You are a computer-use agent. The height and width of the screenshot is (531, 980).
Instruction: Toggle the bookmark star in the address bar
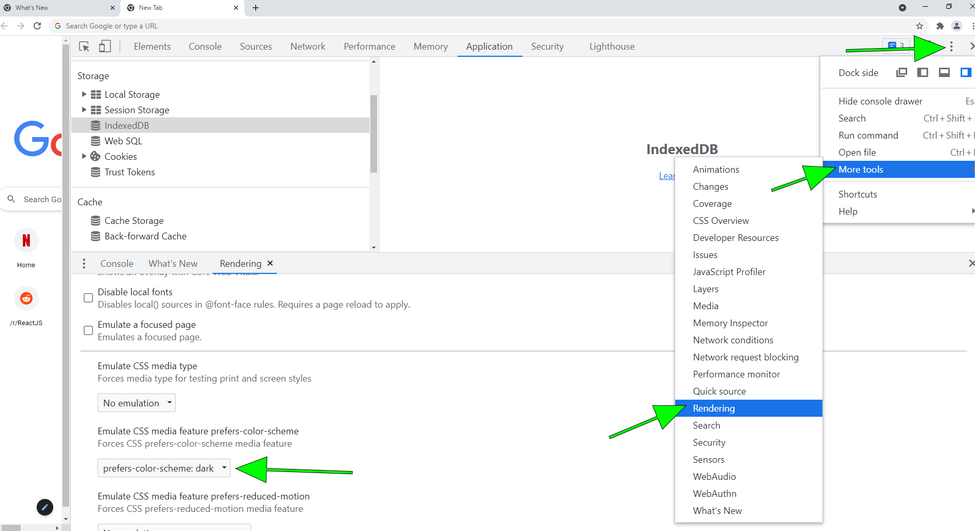click(920, 25)
